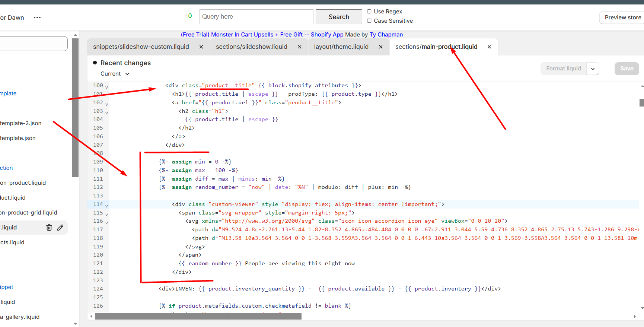Open the template-2.json file in the sidebar

[x=21, y=123]
